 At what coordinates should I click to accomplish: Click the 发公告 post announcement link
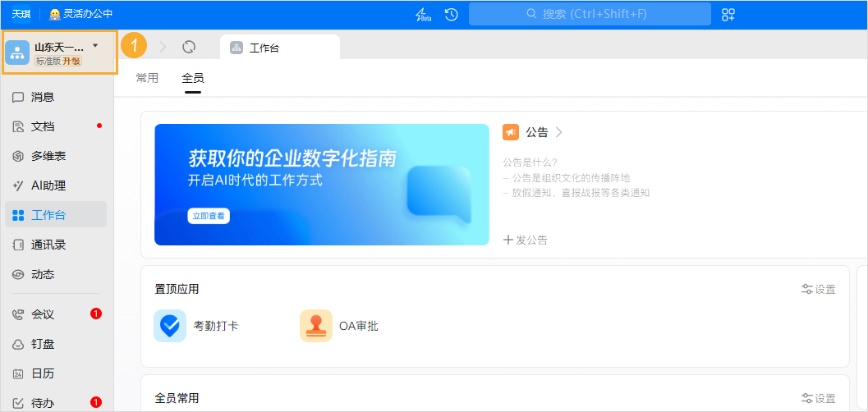pos(526,240)
